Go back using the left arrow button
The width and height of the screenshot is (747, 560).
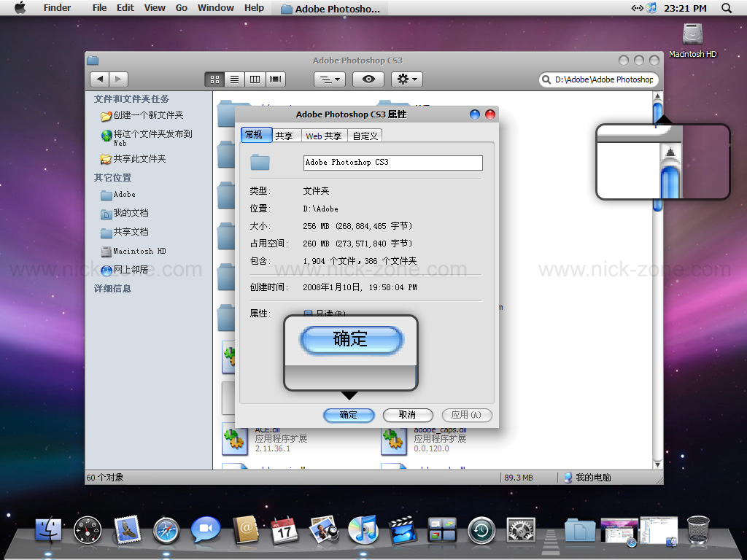pos(99,79)
